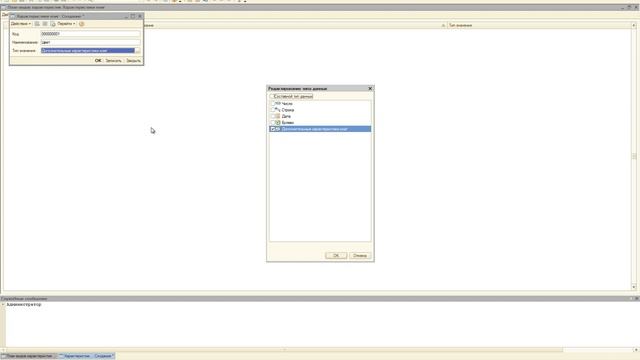Close the service messages panel
640x360 pixels.
pyautogui.click(x=636, y=299)
